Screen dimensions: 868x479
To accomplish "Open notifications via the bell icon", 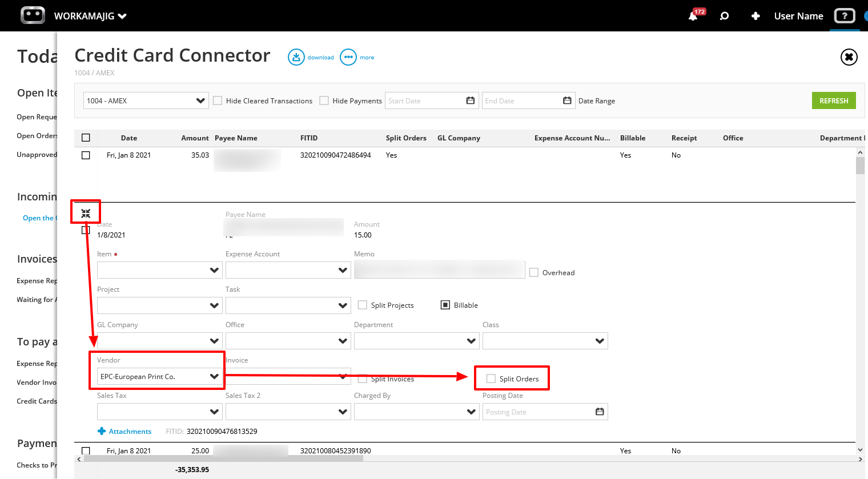I will (x=692, y=15).
